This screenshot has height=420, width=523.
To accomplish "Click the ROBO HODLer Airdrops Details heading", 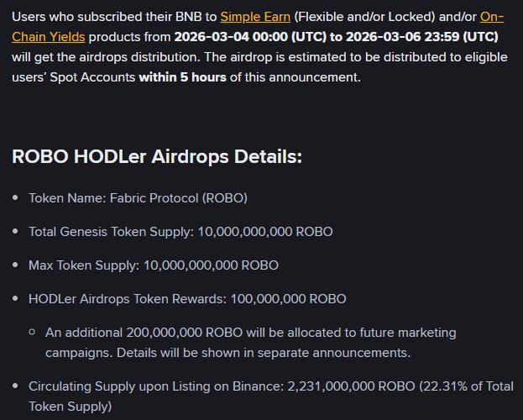I will (x=156, y=157).
